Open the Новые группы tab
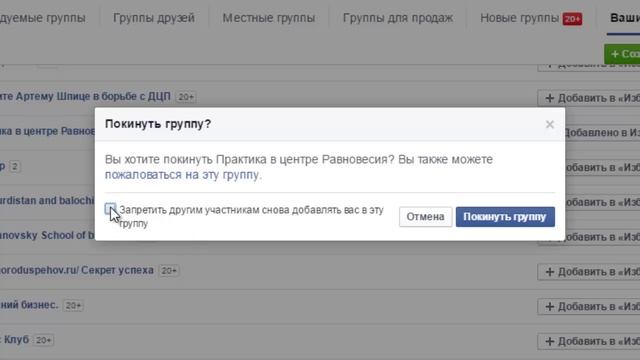This screenshot has height=360, width=640. tap(519, 18)
